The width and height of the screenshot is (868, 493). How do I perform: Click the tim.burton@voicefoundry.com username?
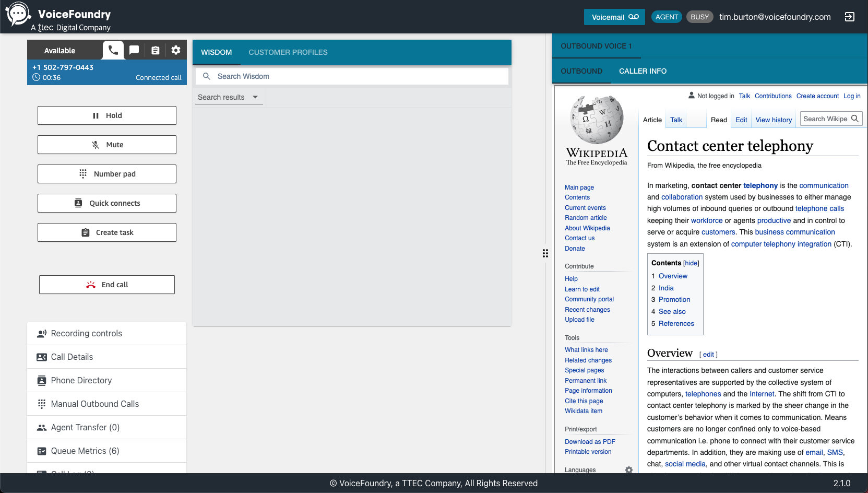[x=775, y=17]
